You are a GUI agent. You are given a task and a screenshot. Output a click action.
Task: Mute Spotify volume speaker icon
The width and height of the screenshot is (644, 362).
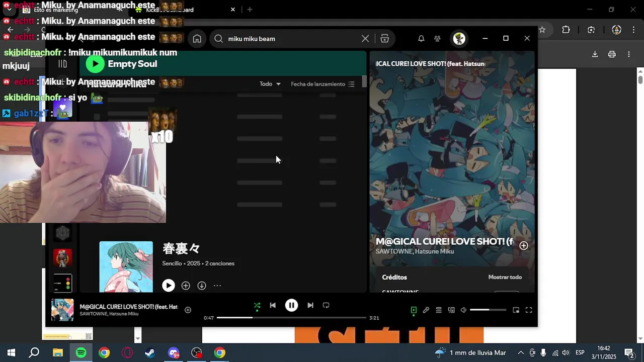tap(463, 310)
